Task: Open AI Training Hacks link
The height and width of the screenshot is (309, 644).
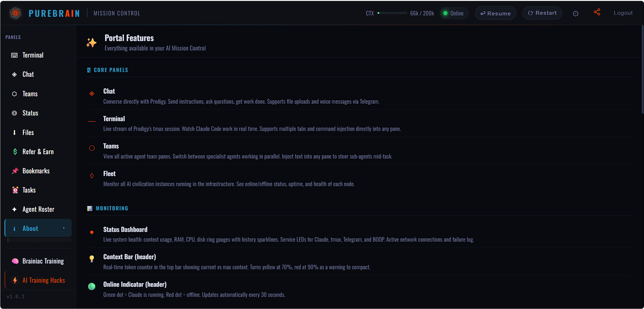Action: (38, 280)
